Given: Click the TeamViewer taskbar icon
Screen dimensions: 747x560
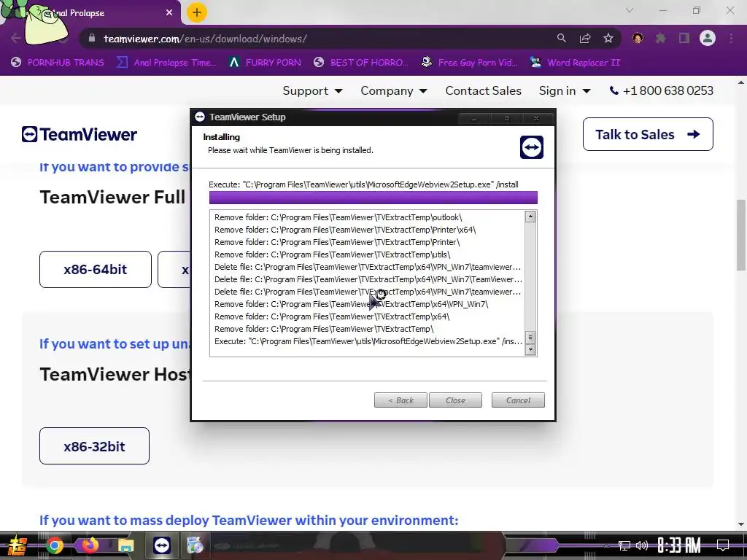Looking at the screenshot, I should [162, 545].
